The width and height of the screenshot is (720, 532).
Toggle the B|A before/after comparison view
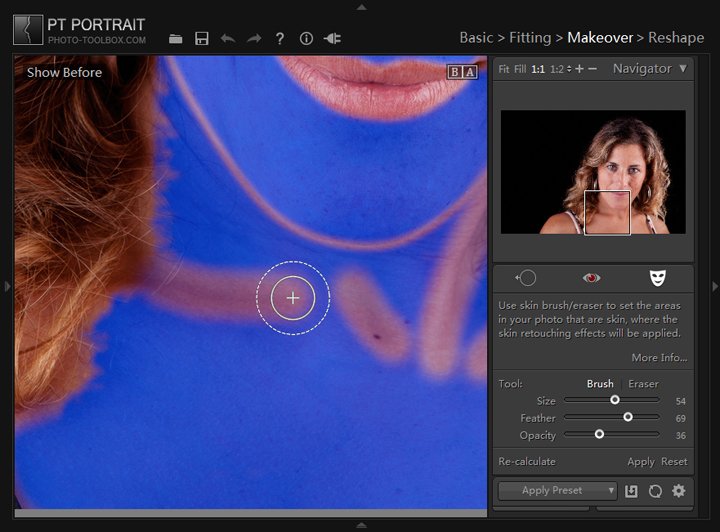click(462, 72)
